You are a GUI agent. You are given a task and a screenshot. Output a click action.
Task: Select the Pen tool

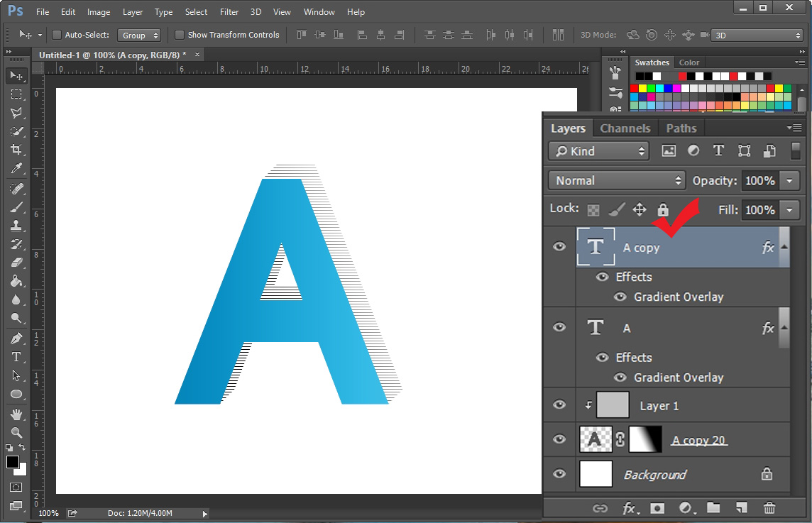click(x=16, y=338)
